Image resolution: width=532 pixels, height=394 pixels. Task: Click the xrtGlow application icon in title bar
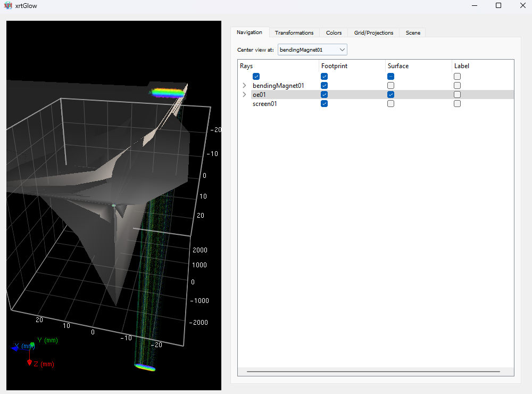(x=8, y=6)
